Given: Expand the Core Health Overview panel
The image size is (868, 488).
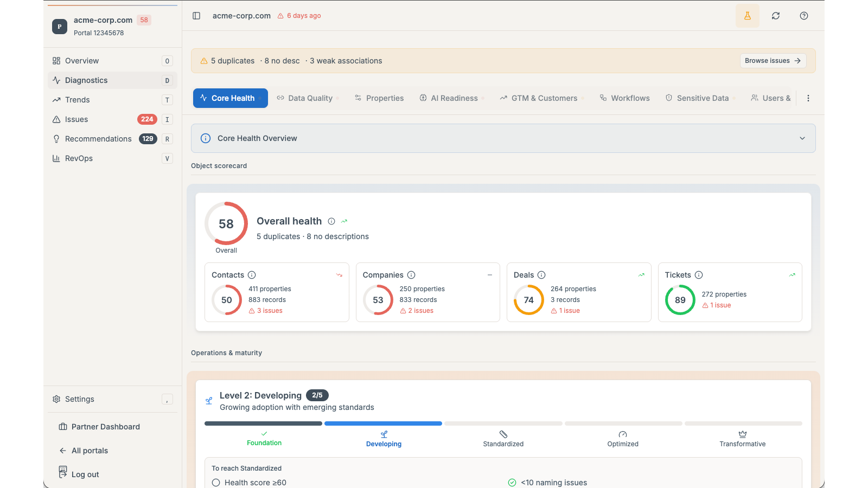Looking at the screenshot, I should coord(503,138).
